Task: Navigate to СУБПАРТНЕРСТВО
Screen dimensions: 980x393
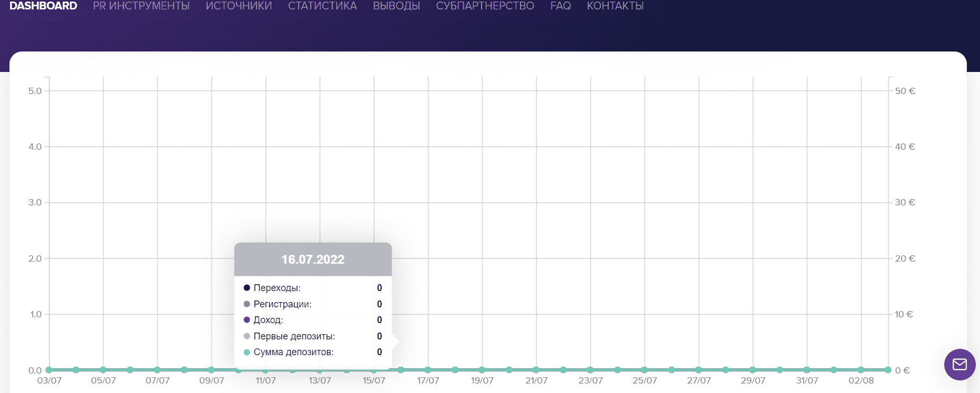Action: click(485, 6)
